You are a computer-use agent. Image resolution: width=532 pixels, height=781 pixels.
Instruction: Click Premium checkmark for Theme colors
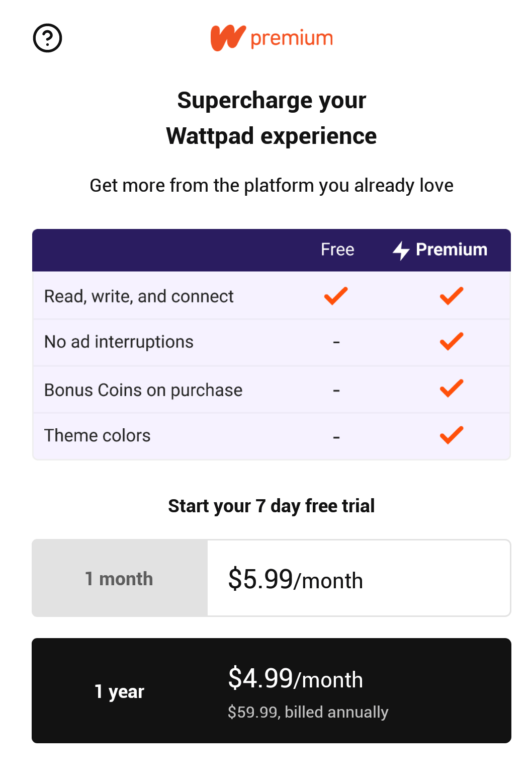(452, 435)
